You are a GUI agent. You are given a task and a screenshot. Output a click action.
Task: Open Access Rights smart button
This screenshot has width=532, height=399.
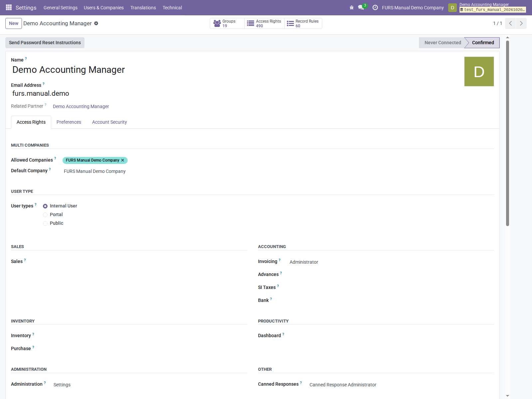(x=264, y=23)
